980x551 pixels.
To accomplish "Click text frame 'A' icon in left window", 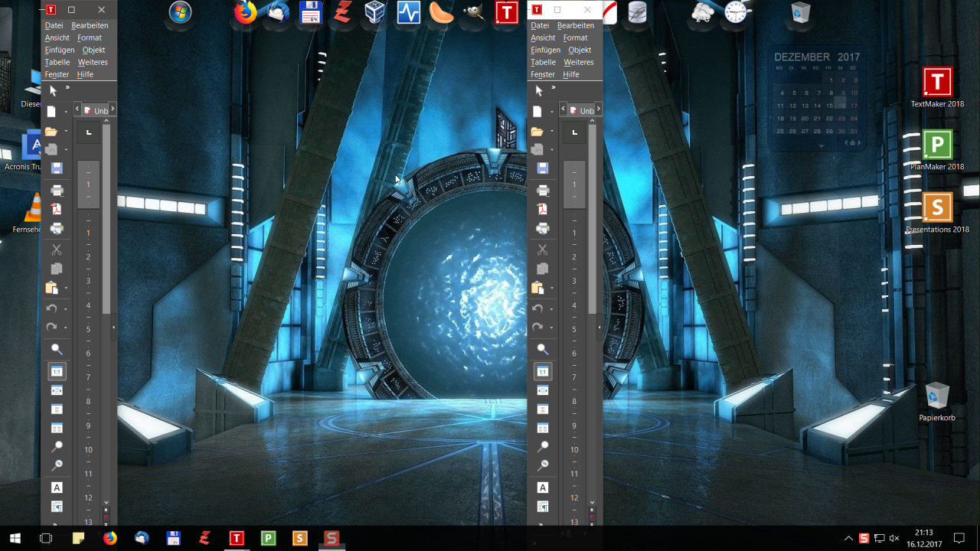I will coord(57,487).
